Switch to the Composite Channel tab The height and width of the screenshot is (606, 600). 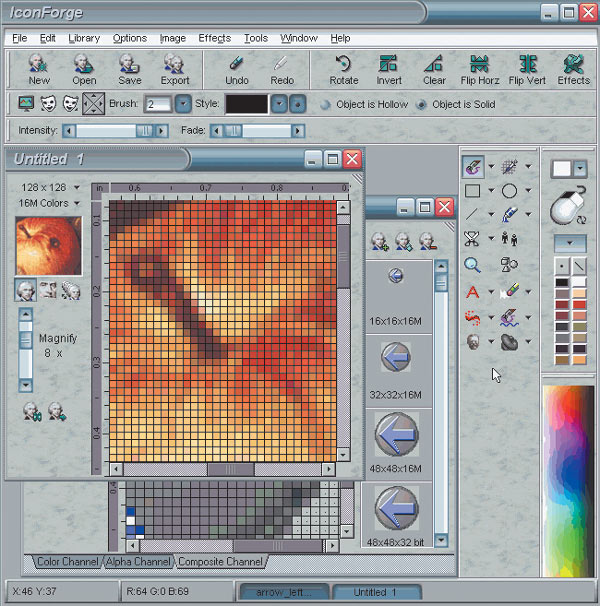tap(220, 562)
